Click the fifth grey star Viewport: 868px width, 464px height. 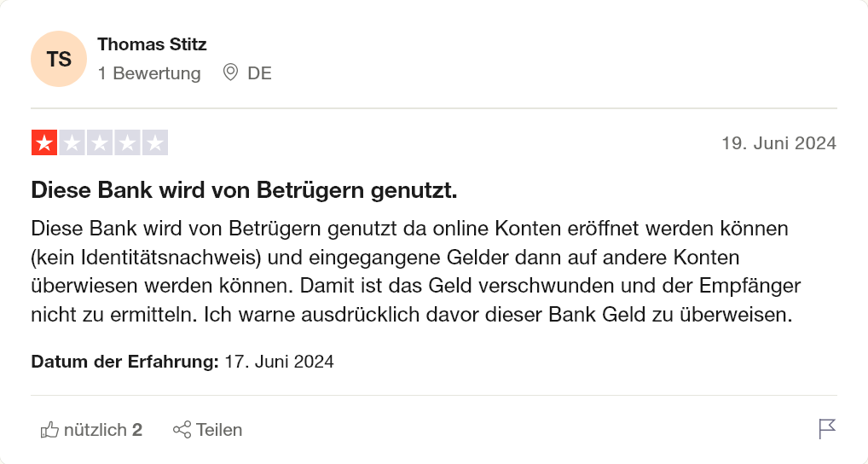pos(155,142)
